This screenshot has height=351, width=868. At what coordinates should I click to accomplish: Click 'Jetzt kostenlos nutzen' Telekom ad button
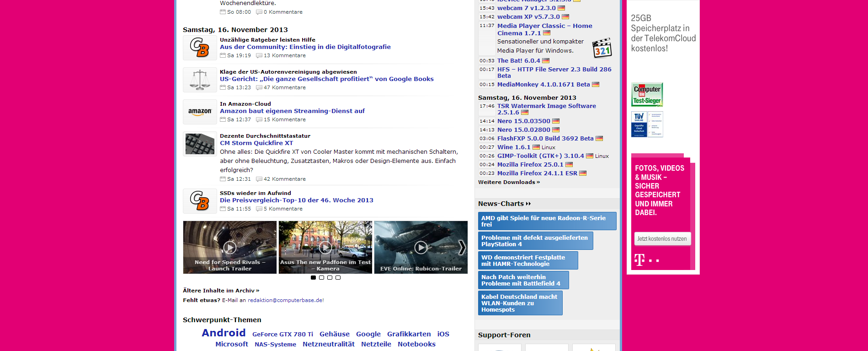(662, 239)
